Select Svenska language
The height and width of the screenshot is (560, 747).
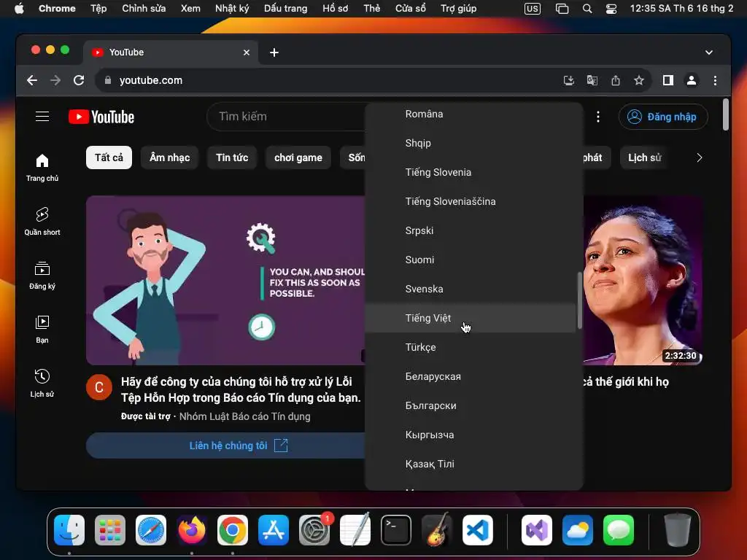(x=471, y=289)
